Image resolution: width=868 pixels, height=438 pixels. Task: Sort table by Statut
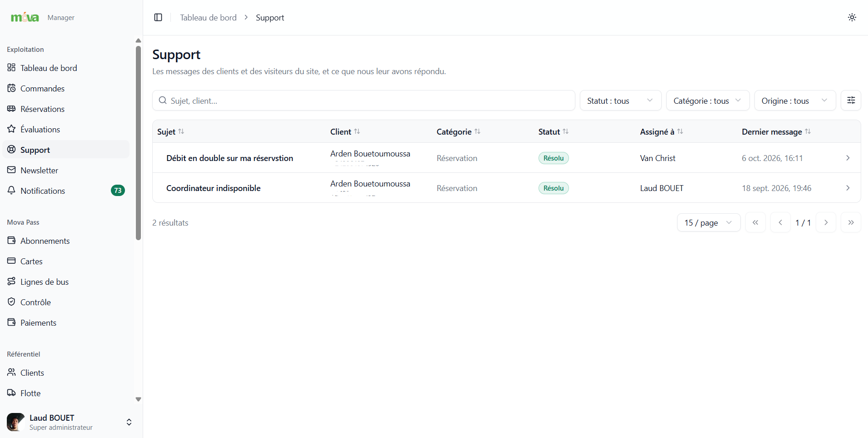(x=553, y=131)
